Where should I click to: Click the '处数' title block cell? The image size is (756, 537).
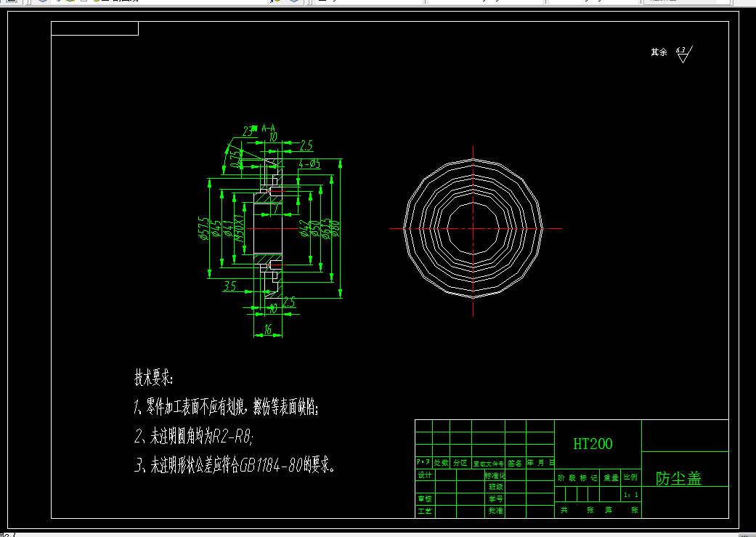click(x=441, y=463)
